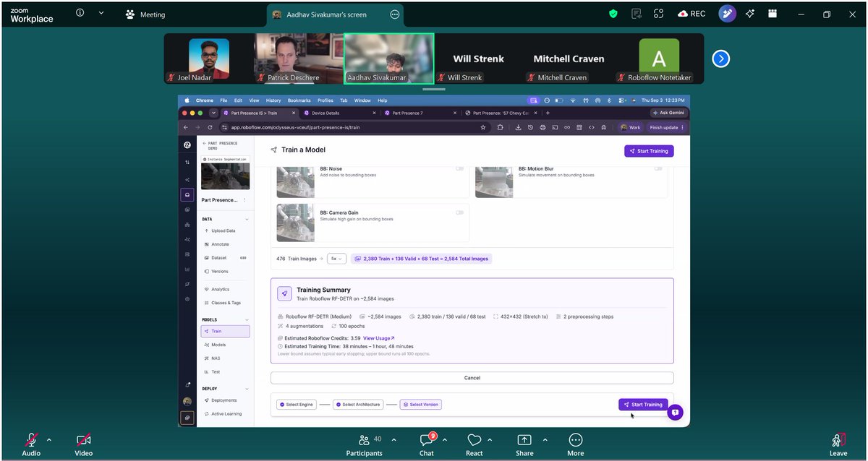Expand Zoom Audio options arrow

(x=49, y=439)
